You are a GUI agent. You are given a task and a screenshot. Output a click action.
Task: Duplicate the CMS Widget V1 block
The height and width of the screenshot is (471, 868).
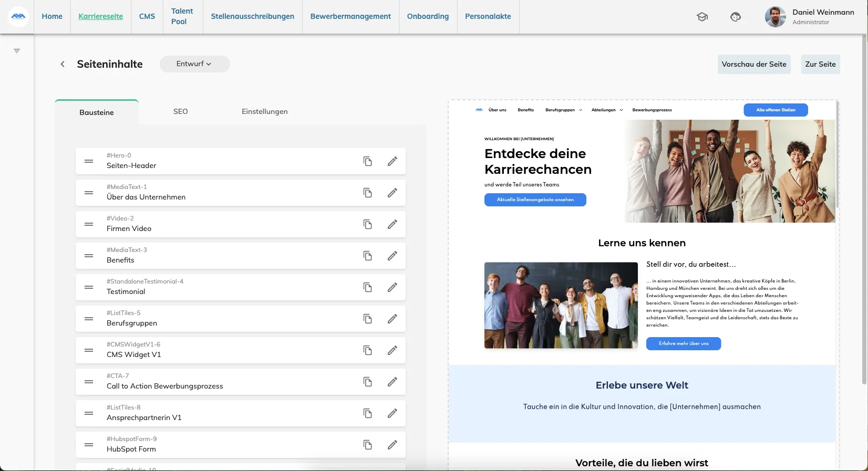(368, 350)
